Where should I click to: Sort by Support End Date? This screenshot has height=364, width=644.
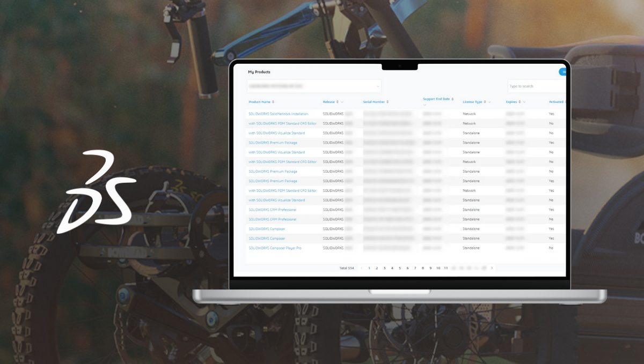[x=452, y=99]
